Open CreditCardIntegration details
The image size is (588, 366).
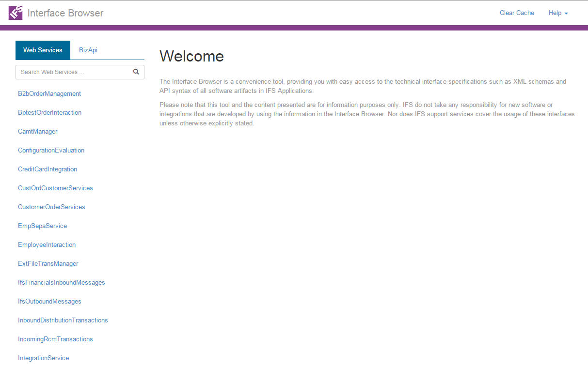[48, 169]
